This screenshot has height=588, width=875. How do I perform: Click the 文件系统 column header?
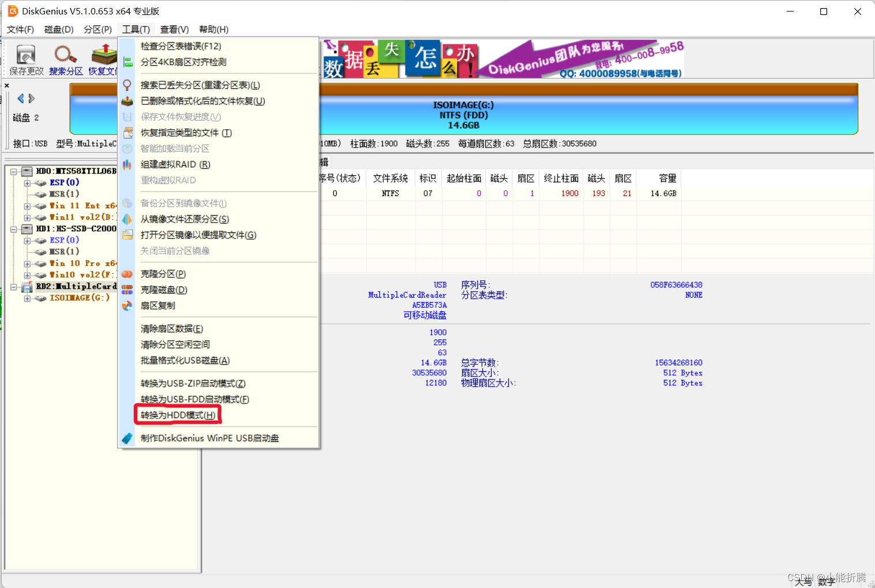pos(390,179)
